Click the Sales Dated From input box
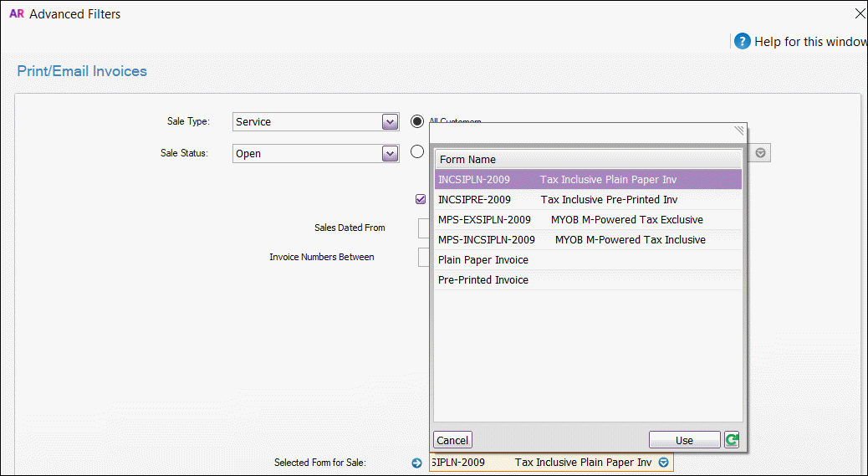The image size is (868, 476). point(423,228)
